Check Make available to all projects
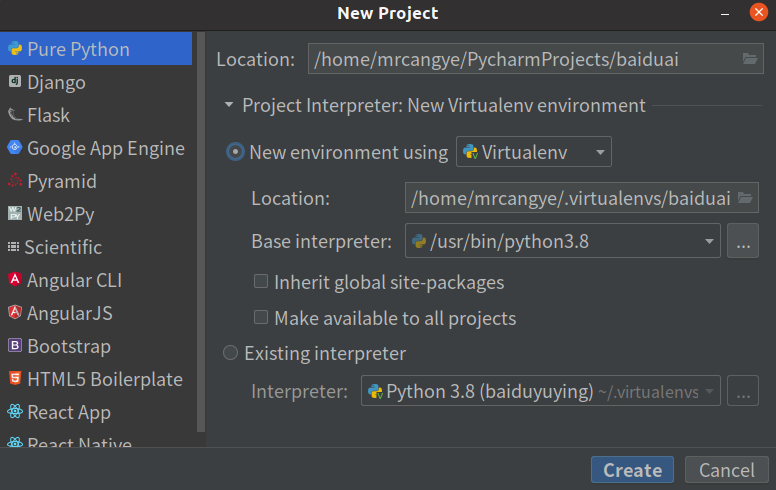 (261, 318)
